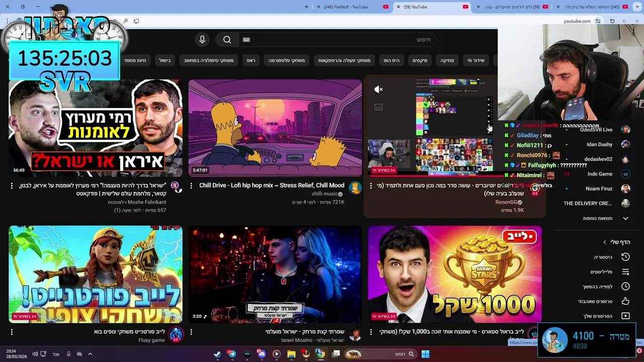Select the חיות מחמד filter chip
Viewport: 644px width, 362px height.
[x=135, y=60]
